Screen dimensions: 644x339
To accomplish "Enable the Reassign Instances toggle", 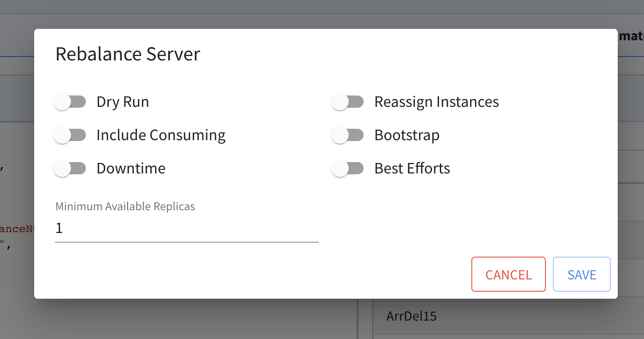I will pyautogui.click(x=348, y=102).
